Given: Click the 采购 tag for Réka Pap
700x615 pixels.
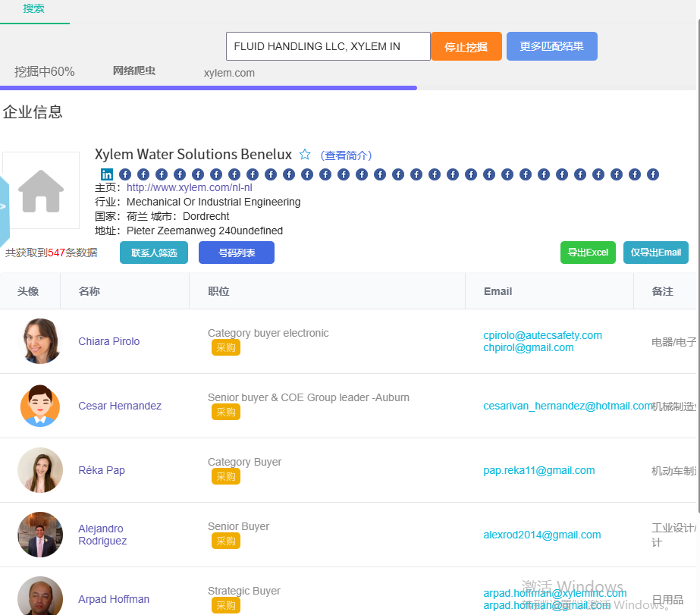Looking at the screenshot, I should pyautogui.click(x=226, y=477).
